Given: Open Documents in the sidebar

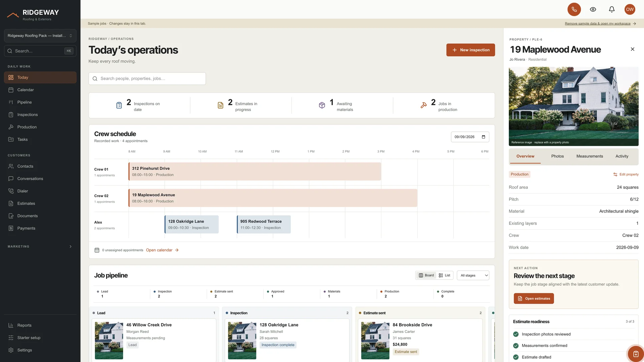Looking at the screenshot, I should (x=40, y=216).
